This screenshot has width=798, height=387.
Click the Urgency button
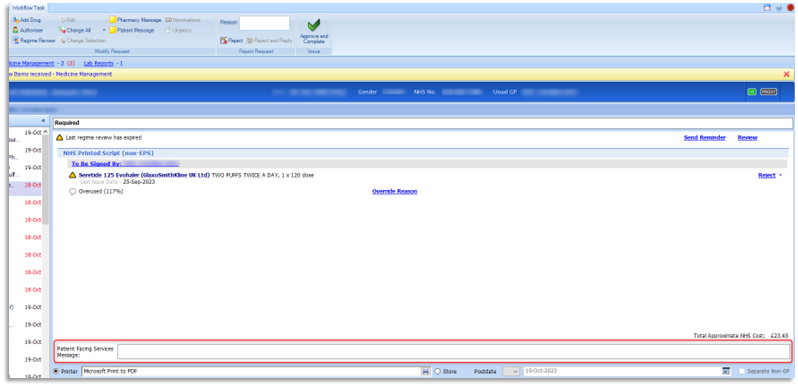(x=179, y=30)
